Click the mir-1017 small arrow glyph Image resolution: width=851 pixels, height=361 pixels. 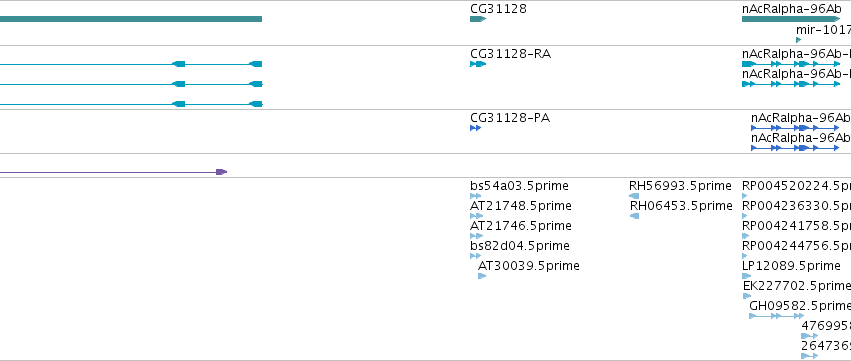(798, 40)
